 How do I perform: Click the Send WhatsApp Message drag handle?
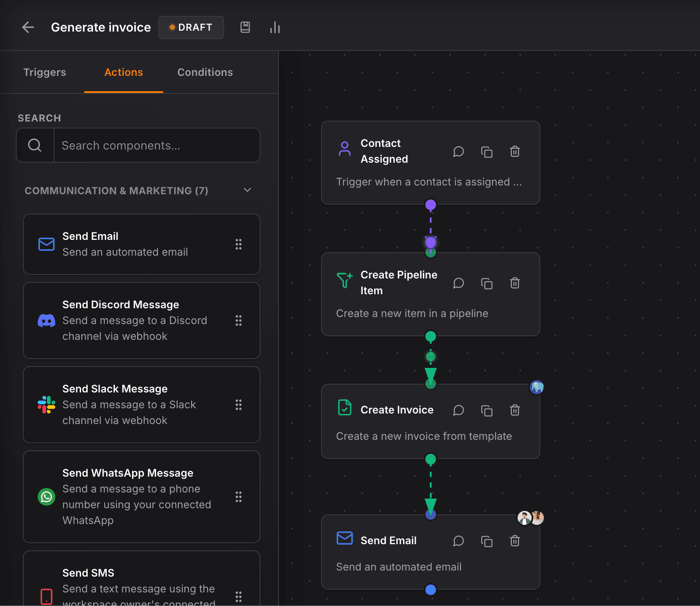pyautogui.click(x=239, y=497)
